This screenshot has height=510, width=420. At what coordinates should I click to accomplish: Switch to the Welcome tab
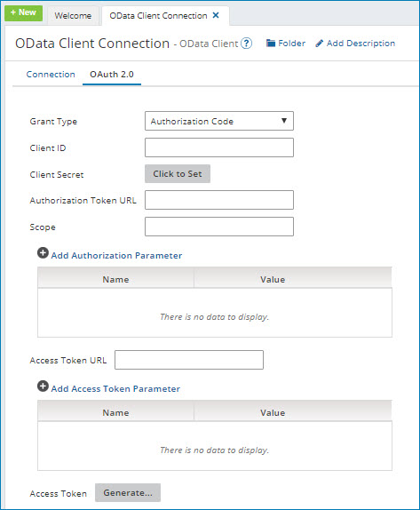point(73,16)
